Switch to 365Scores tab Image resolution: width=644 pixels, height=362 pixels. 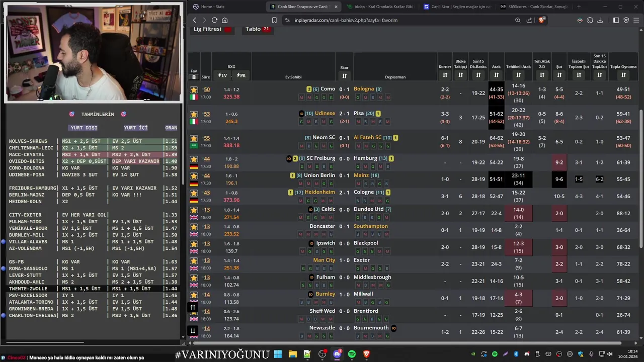(x=534, y=7)
